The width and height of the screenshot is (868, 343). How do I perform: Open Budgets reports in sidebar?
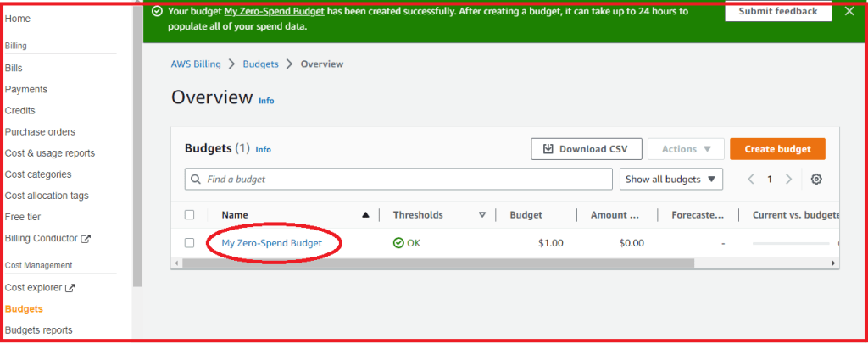[39, 330]
